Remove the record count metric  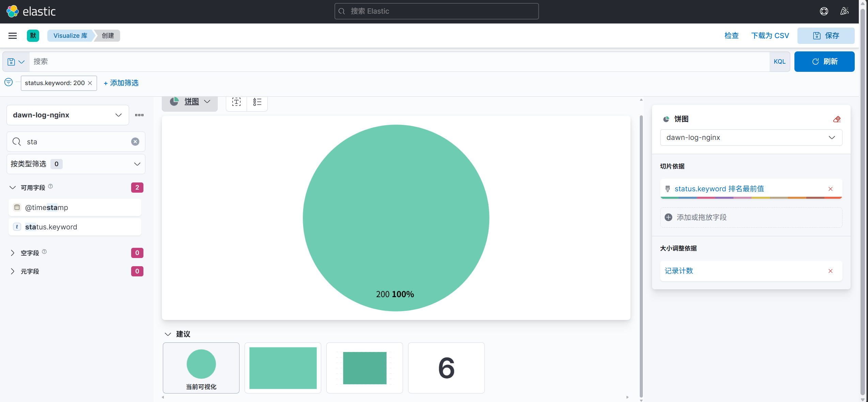(831, 271)
